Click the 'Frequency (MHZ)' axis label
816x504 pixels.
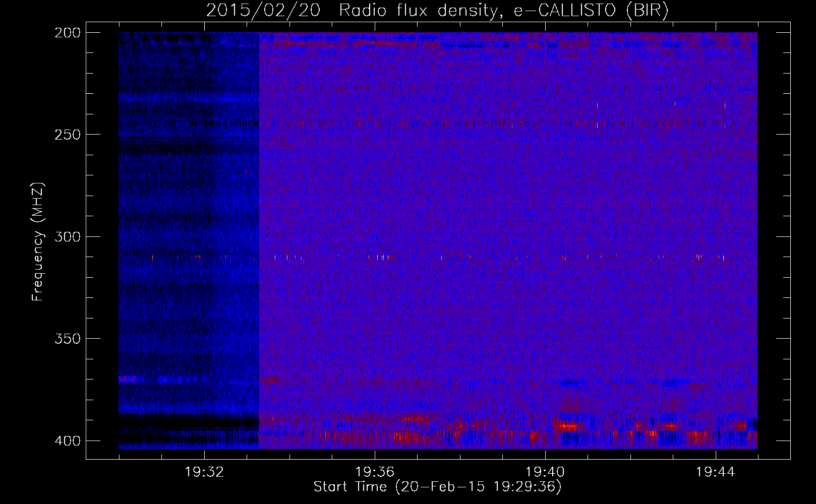(38, 241)
